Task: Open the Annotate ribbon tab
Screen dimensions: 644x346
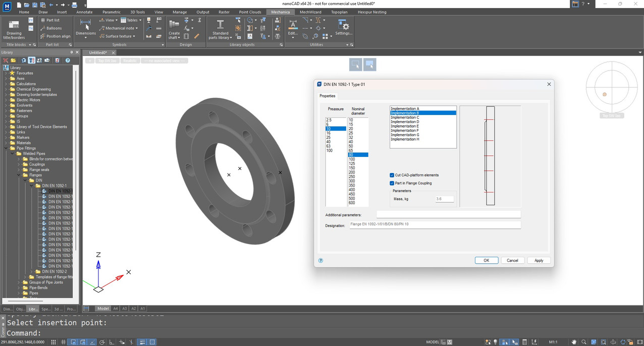Action: point(84,12)
